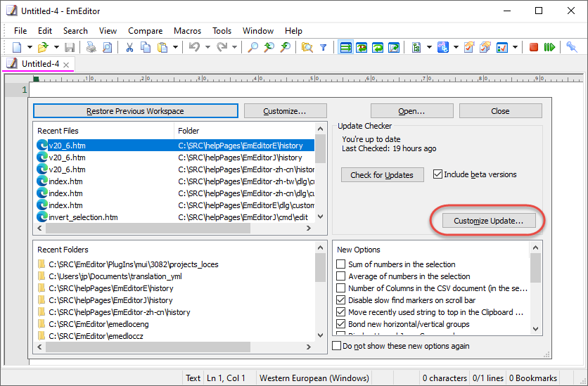The height and width of the screenshot is (386, 588).
Task: Click the Save disk icon
Action: (70, 48)
